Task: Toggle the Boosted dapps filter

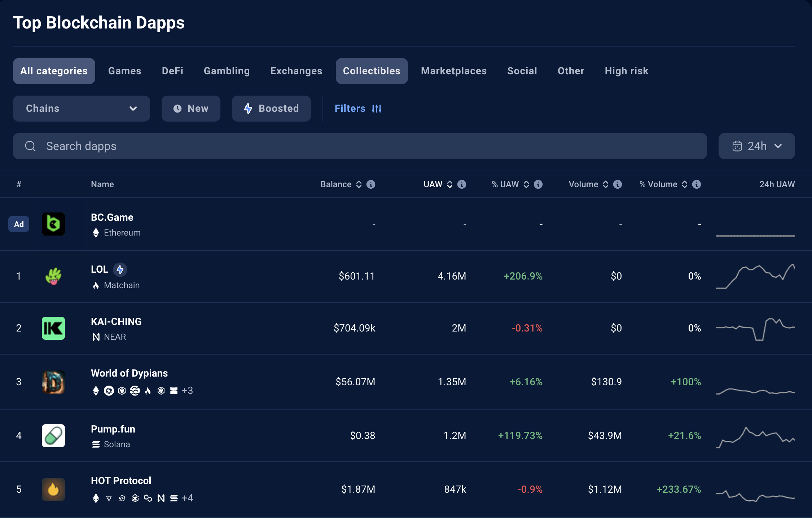Action: [x=271, y=109]
